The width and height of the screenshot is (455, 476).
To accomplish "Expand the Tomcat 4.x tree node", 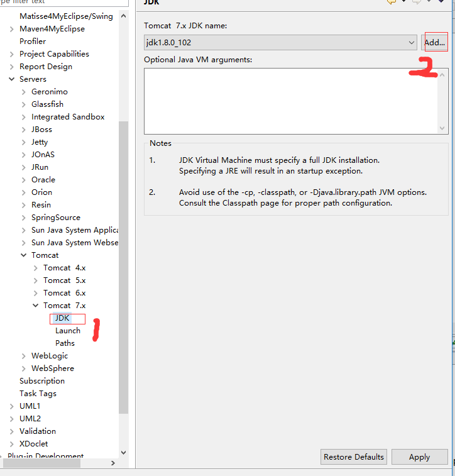I will 35,268.
